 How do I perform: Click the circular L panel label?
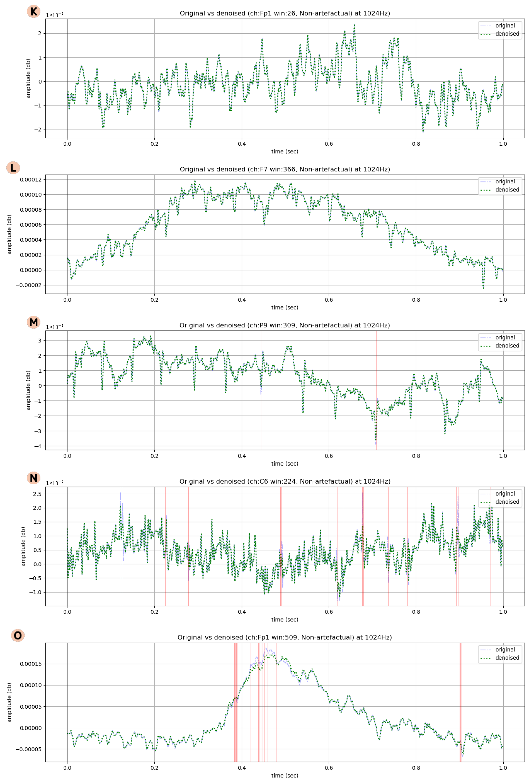click(13, 168)
